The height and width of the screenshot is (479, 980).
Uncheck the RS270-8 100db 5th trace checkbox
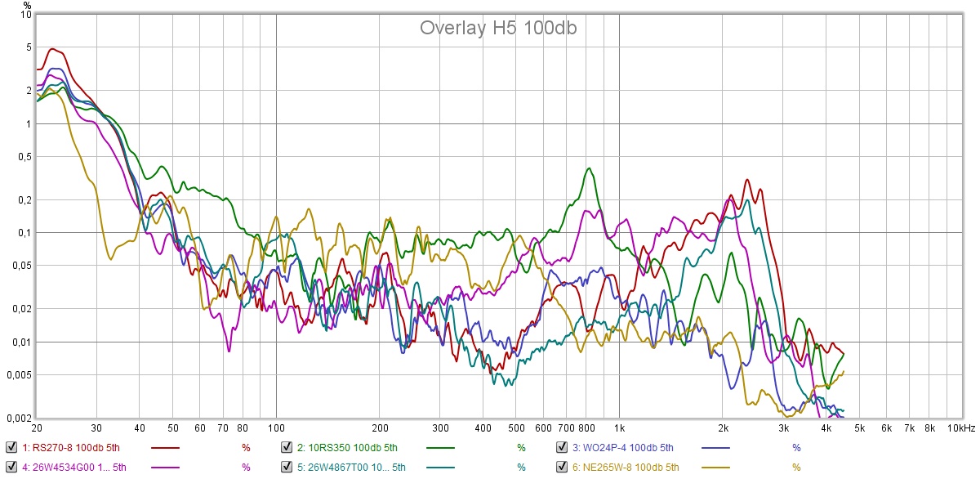click(11, 447)
